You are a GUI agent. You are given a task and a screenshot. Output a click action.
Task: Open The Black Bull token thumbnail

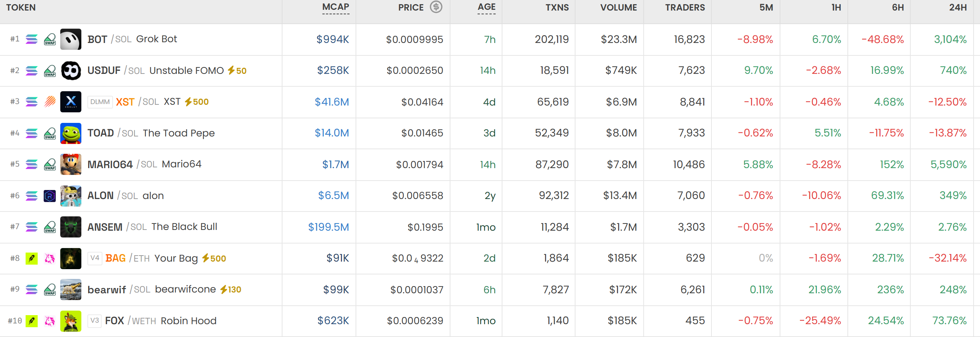71,227
